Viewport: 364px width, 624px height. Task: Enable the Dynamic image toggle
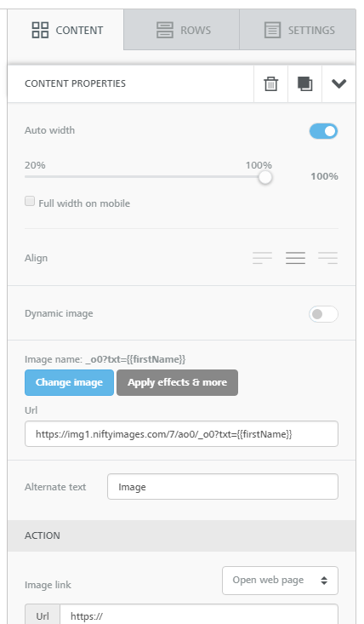[x=323, y=314]
